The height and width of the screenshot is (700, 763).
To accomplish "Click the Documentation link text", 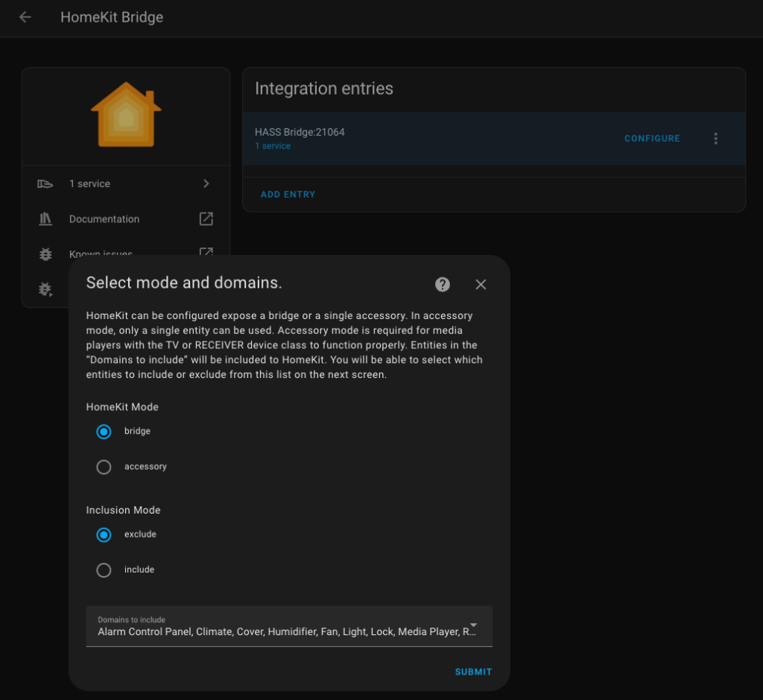I will [104, 219].
